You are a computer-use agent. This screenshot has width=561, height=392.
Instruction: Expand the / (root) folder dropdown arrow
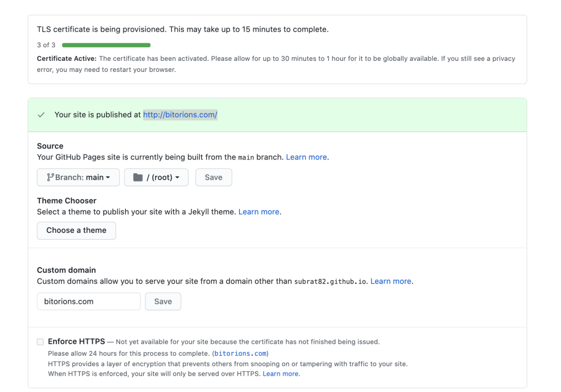(177, 178)
